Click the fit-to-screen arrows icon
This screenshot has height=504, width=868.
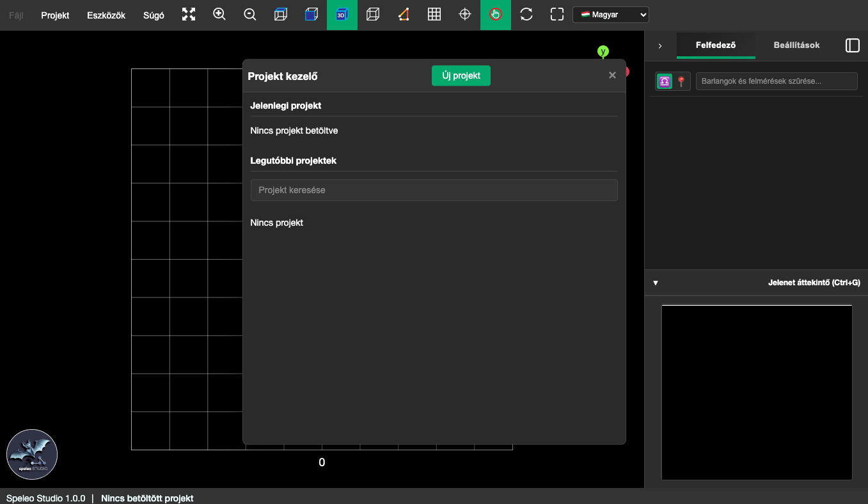(x=189, y=15)
